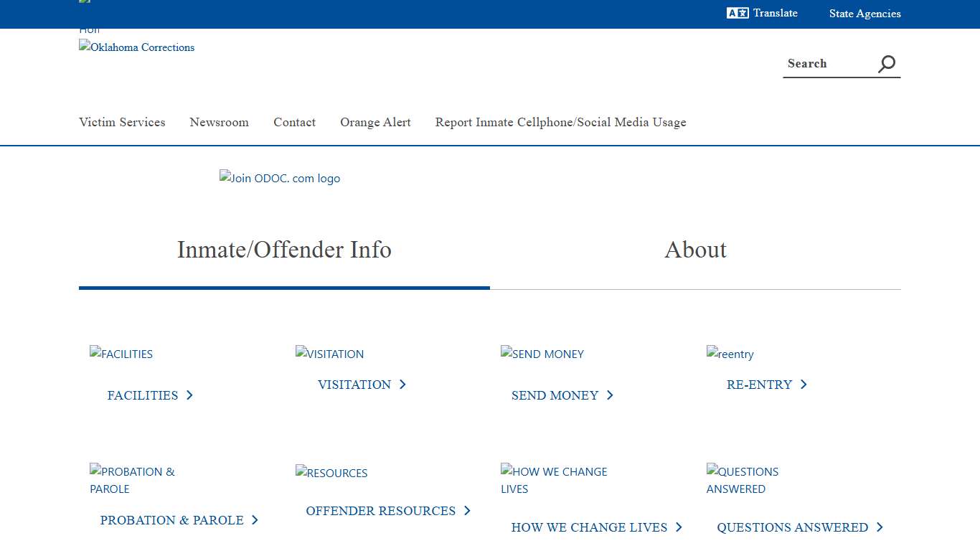Switch to the About tab
The height and width of the screenshot is (551, 980).
tap(696, 250)
